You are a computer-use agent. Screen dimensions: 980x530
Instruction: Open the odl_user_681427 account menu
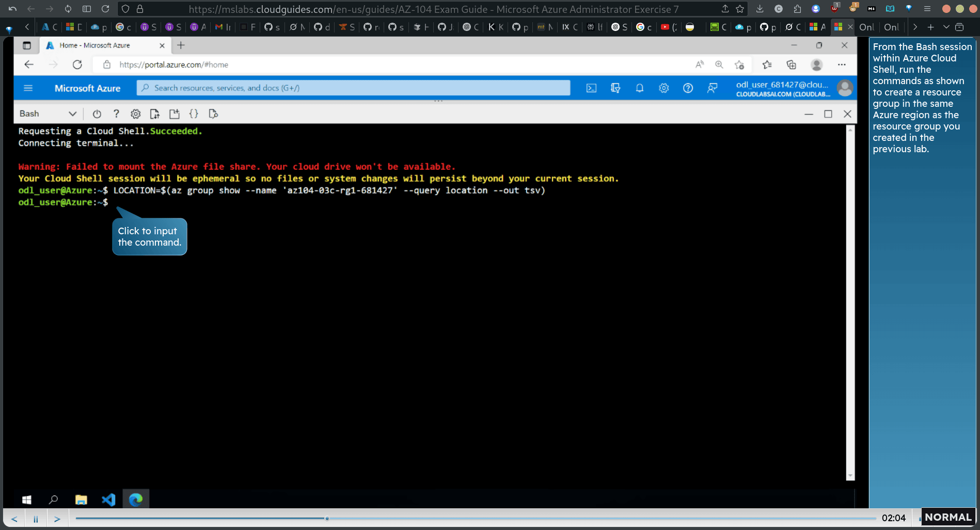point(782,88)
